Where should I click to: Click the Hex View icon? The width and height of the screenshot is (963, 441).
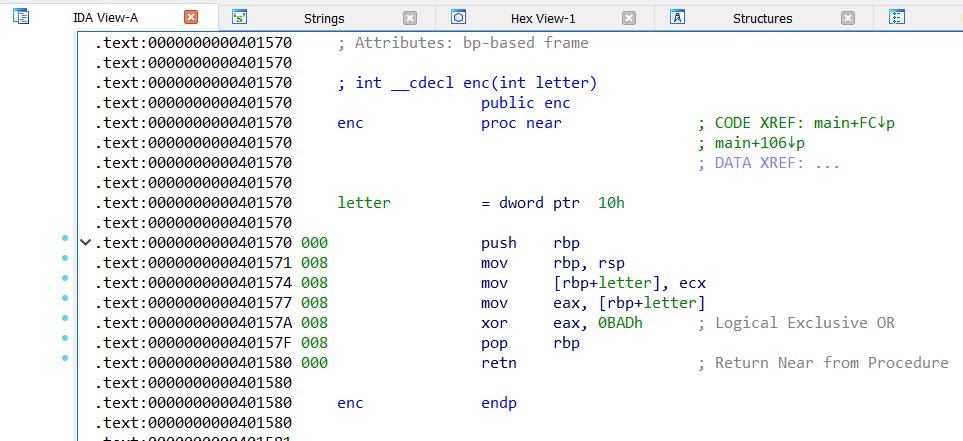458,17
